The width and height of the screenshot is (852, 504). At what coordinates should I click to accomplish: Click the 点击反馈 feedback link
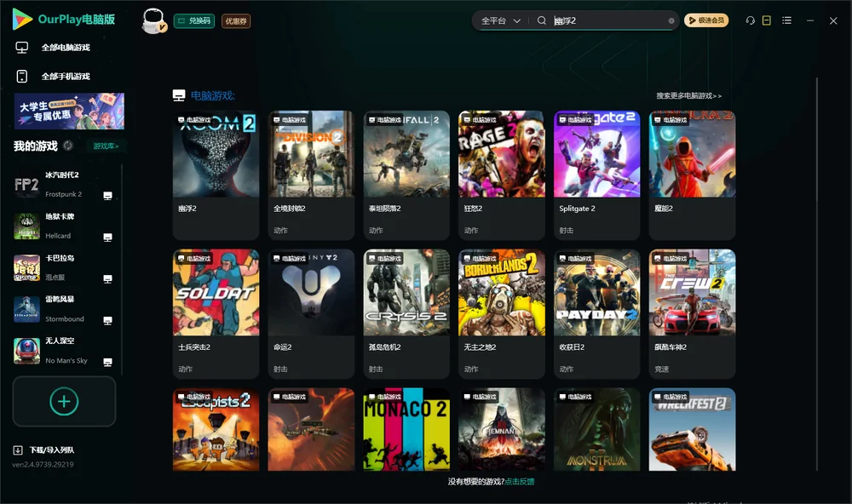520,481
